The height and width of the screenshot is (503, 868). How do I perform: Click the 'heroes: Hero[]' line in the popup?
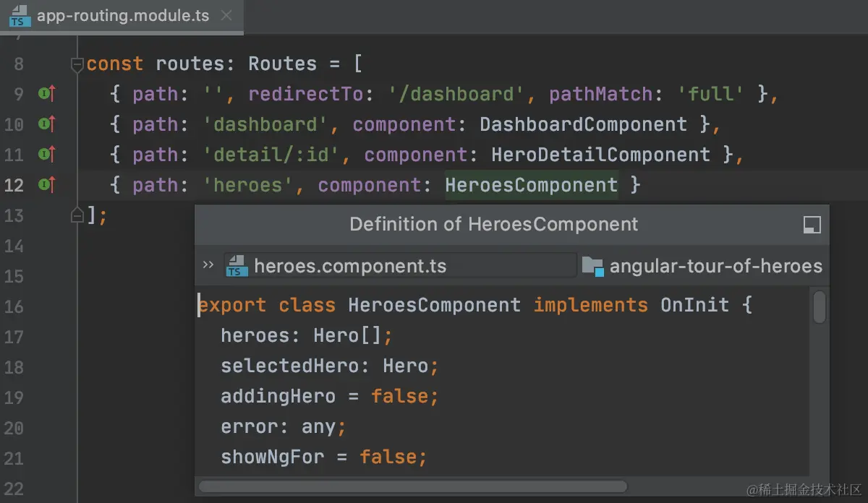[x=307, y=335]
